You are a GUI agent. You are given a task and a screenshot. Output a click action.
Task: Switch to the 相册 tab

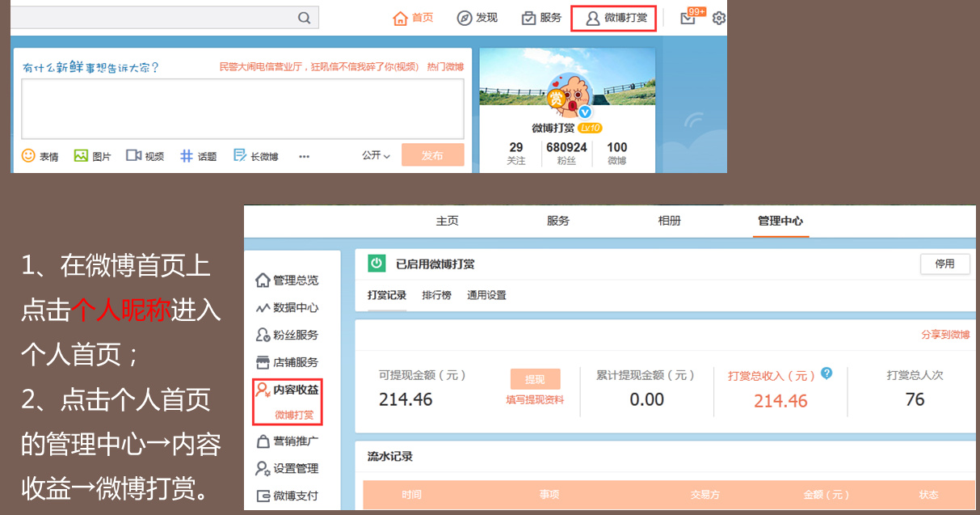tap(669, 221)
